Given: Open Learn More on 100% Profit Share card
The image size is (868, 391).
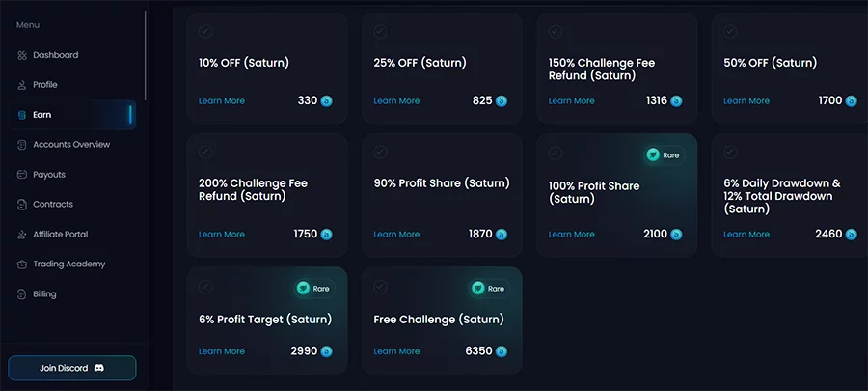Looking at the screenshot, I should coord(571,235).
